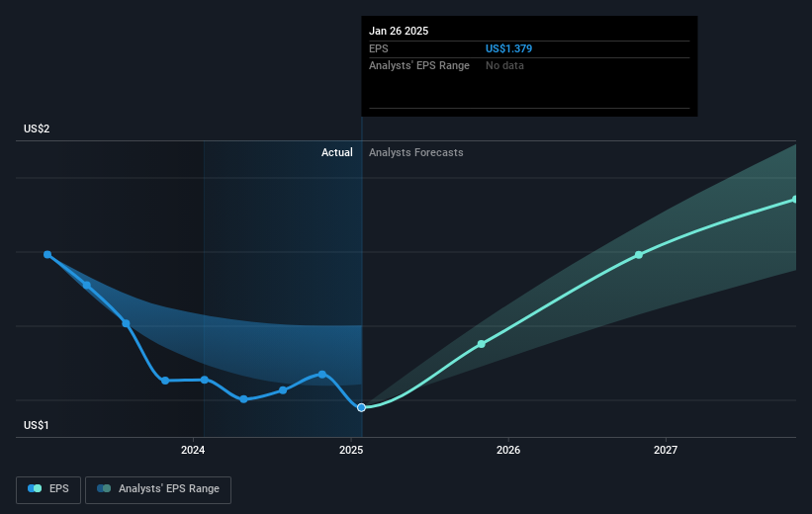Viewport: 812px width, 514px height.
Task: Select the EPS low point in mid-2024
Action: click(x=244, y=399)
